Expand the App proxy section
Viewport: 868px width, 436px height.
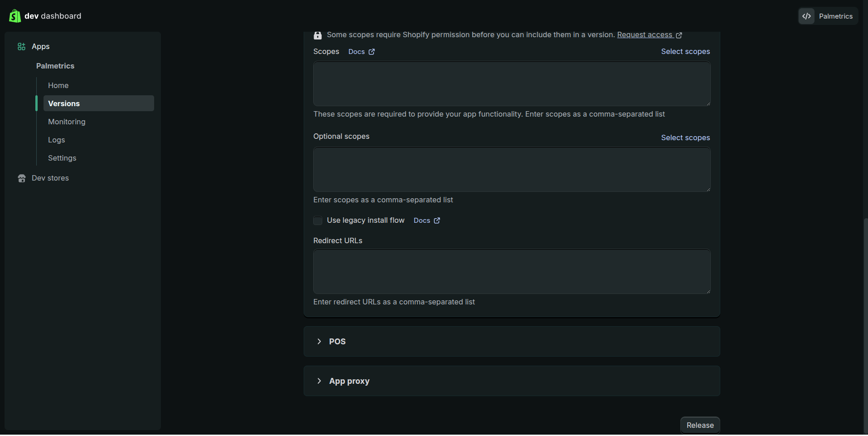pyautogui.click(x=319, y=381)
